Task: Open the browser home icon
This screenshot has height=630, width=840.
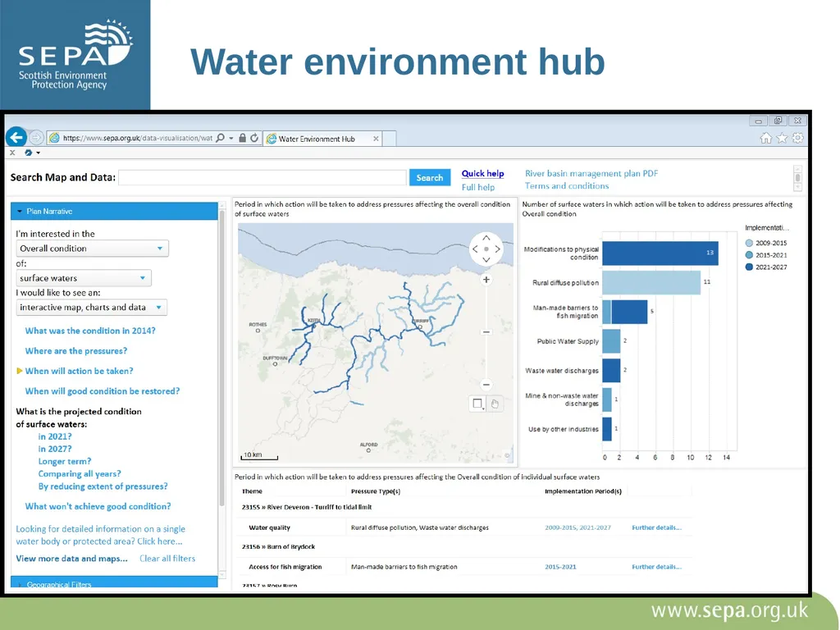Action: pyautogui.click(x=766, y=138)
